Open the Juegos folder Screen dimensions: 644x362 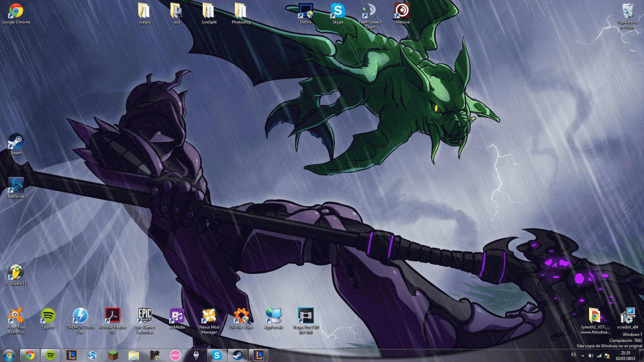pyautogui.click(x=144, y=10)
